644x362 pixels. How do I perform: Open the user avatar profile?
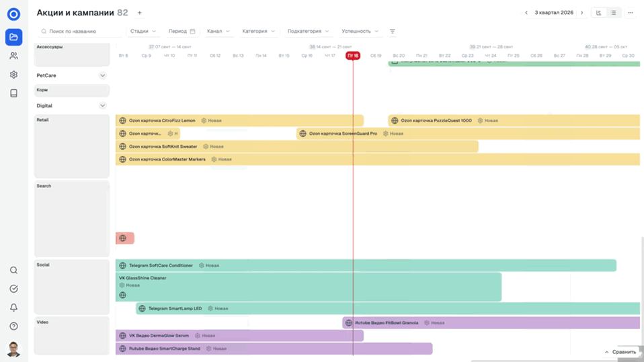click(13, 349)
